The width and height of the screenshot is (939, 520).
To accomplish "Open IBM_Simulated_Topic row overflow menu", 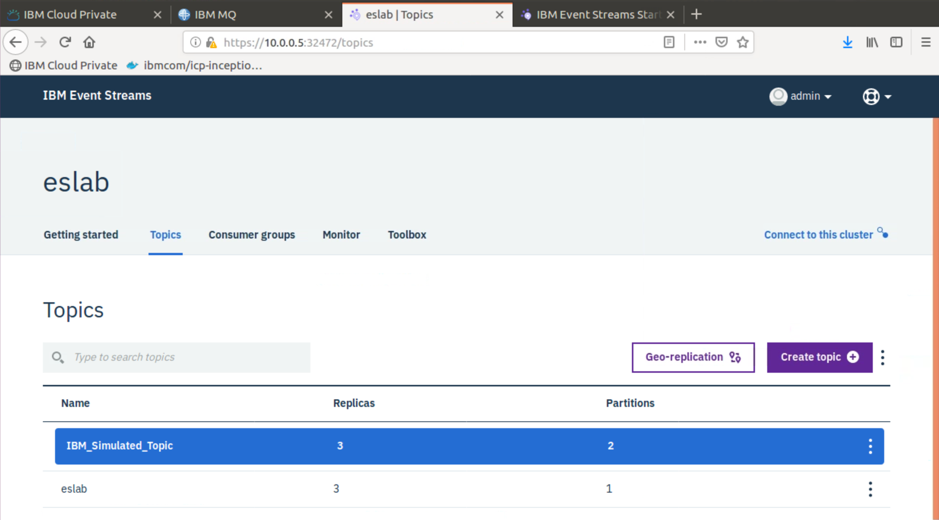I will point(870,446).
